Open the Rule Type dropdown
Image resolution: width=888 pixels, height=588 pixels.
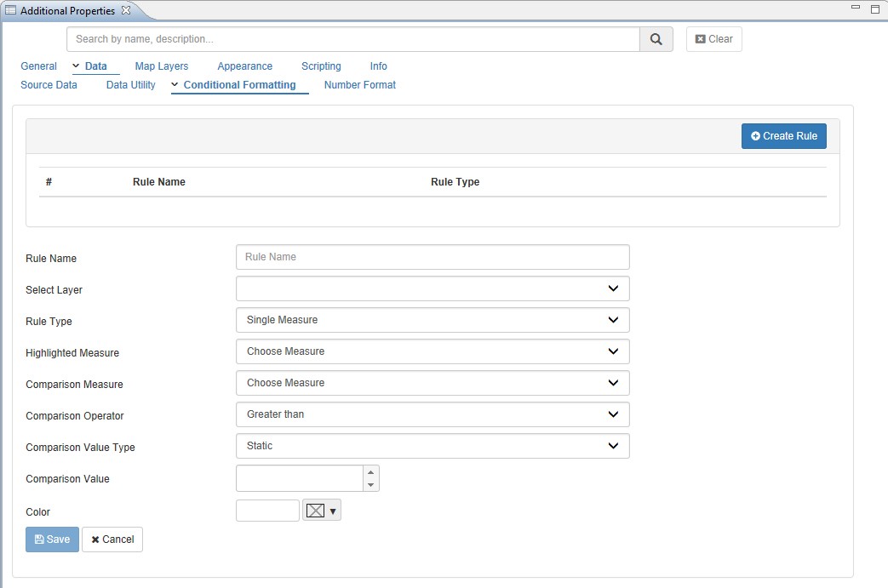click(433, 320)
